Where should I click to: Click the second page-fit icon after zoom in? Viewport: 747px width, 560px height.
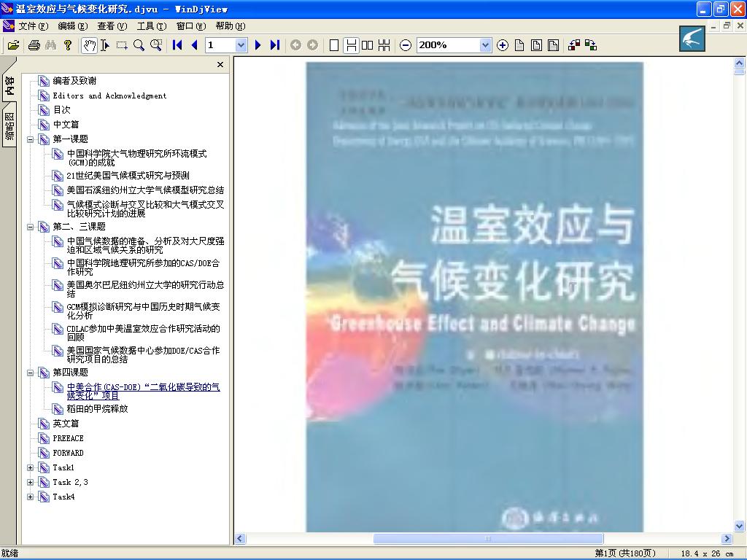coord(536,45)
